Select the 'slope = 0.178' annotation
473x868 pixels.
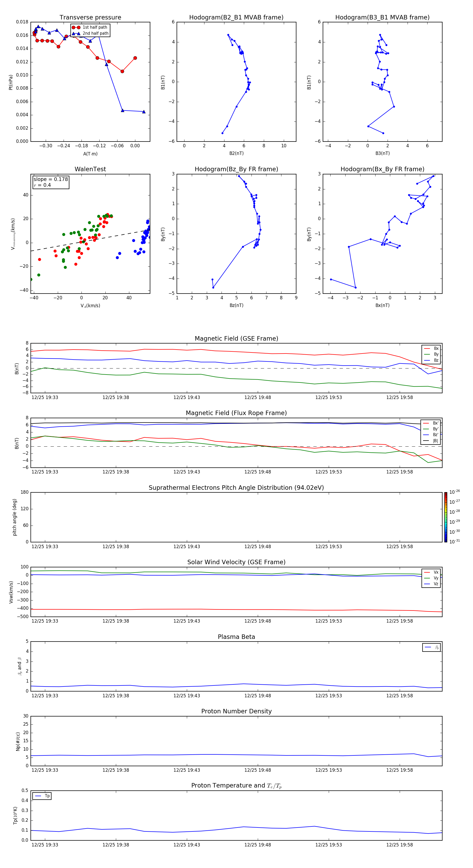51,179
